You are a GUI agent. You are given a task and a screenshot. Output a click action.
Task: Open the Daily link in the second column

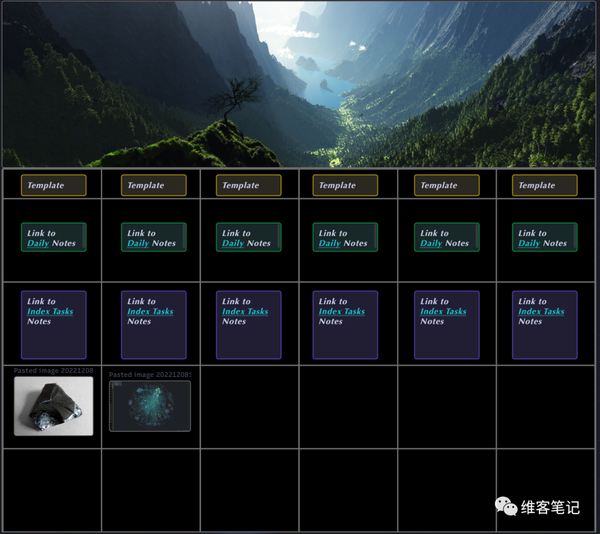click(138, 243)
